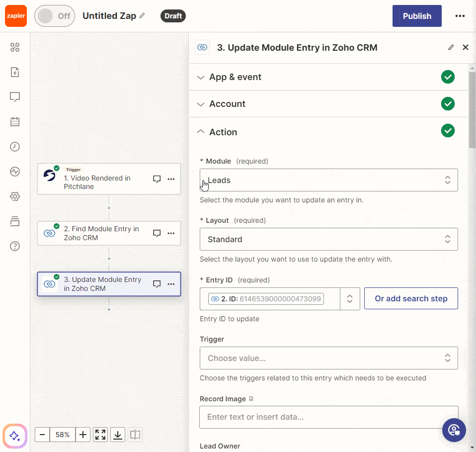Open comment on step 2 Find Module Entry

coord(157,233)
